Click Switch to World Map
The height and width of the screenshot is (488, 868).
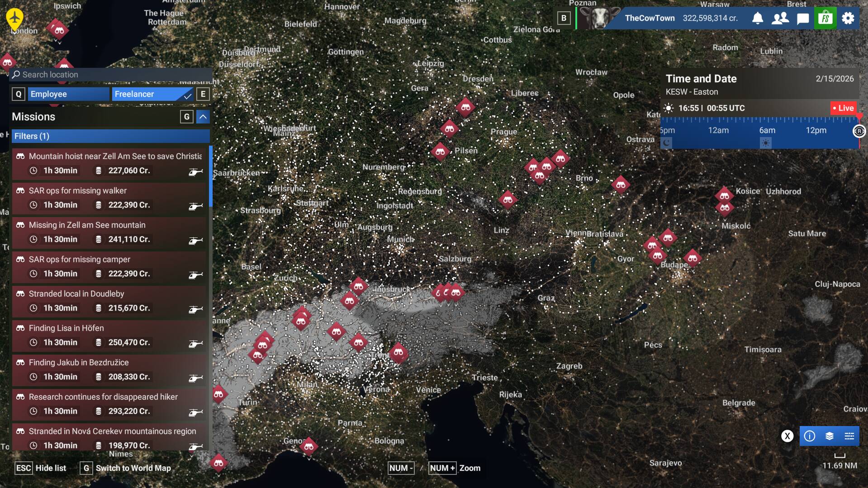point(133,468)
